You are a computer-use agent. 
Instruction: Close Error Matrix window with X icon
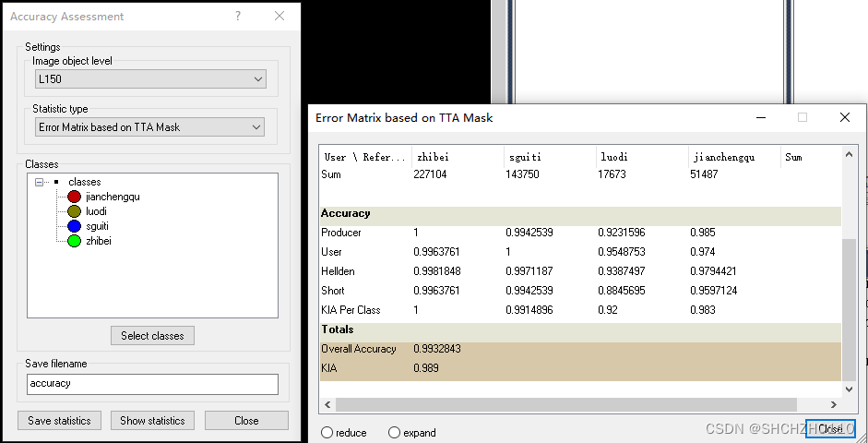pos(845,117)
